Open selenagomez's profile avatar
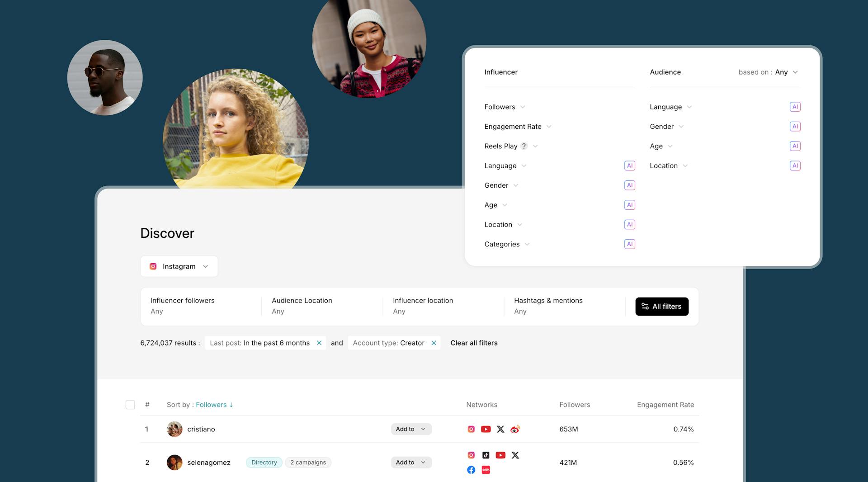The image size is (868, 482). pyautogui.click(x=175, y=463)
